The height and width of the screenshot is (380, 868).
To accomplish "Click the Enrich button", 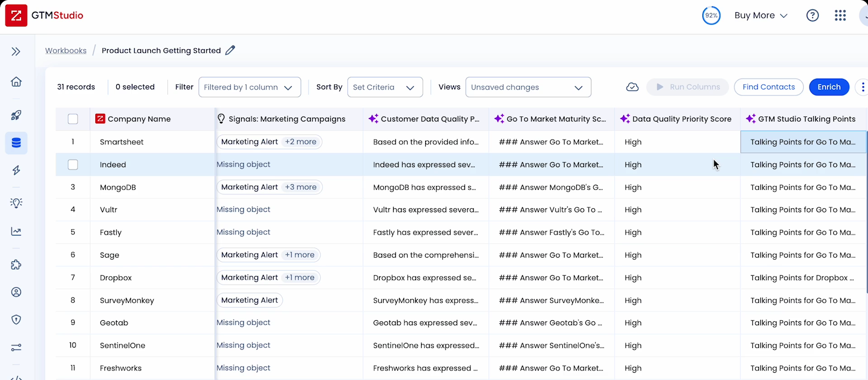I will point(829,87).
